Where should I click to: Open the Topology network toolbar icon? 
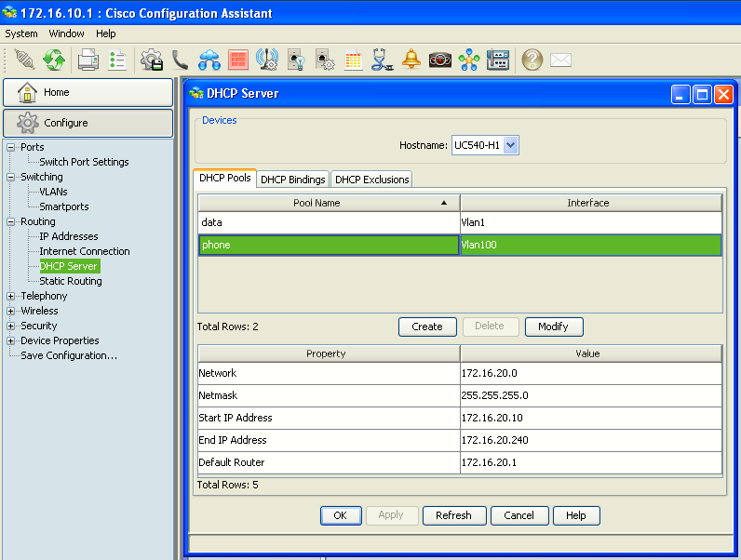[x=469, y=60]
